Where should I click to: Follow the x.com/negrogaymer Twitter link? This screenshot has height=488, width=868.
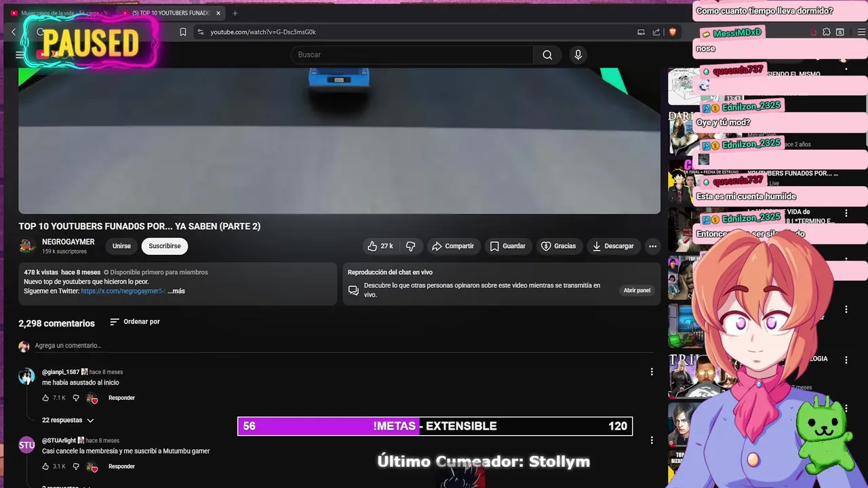[x=123, y=291]
